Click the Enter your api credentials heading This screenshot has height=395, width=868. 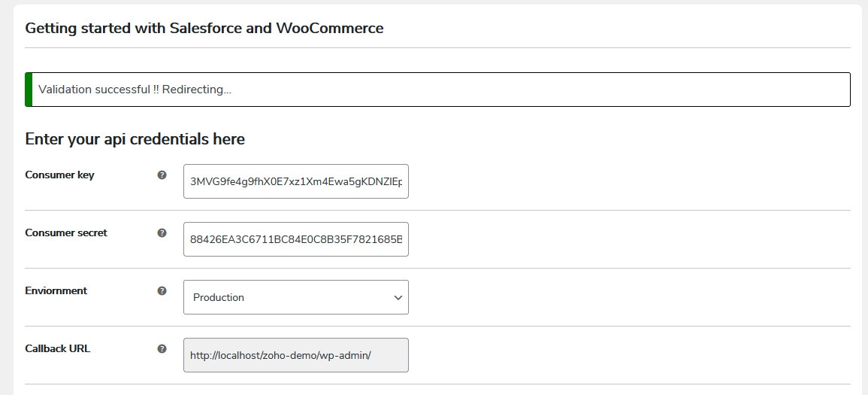135,139
